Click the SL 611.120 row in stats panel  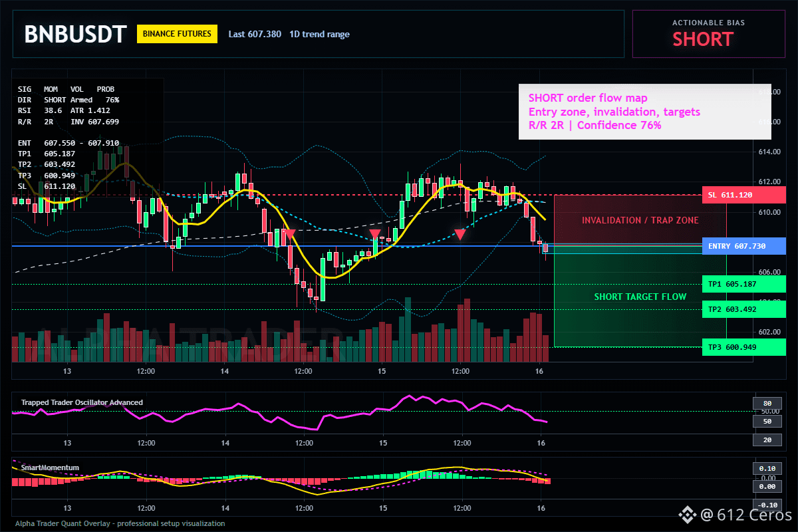coord(47,186)
